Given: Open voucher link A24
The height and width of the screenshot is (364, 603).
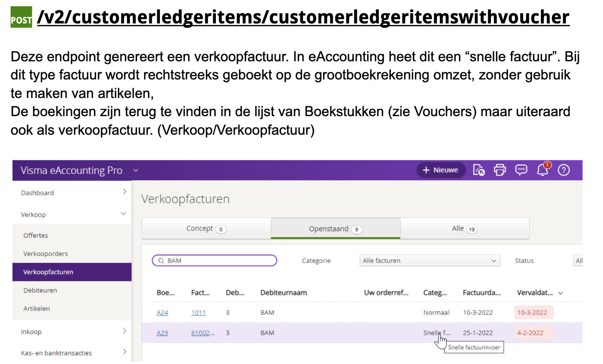Looking at the screenshot, I should 162,313.
